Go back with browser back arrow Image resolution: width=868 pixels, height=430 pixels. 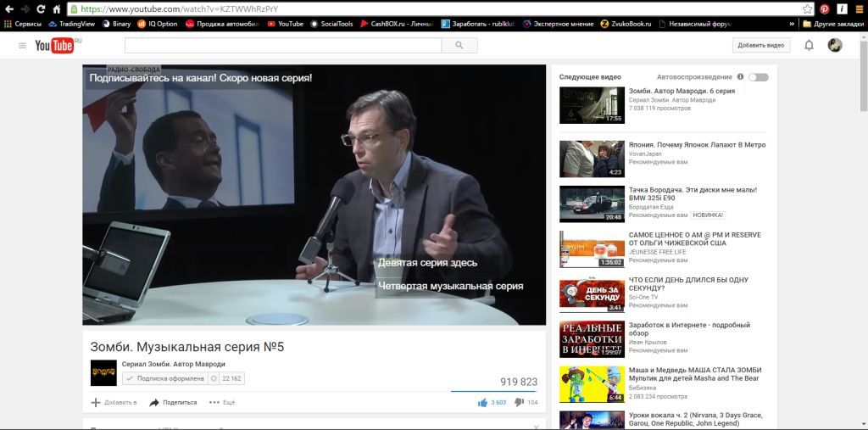(x=8, y=8)
